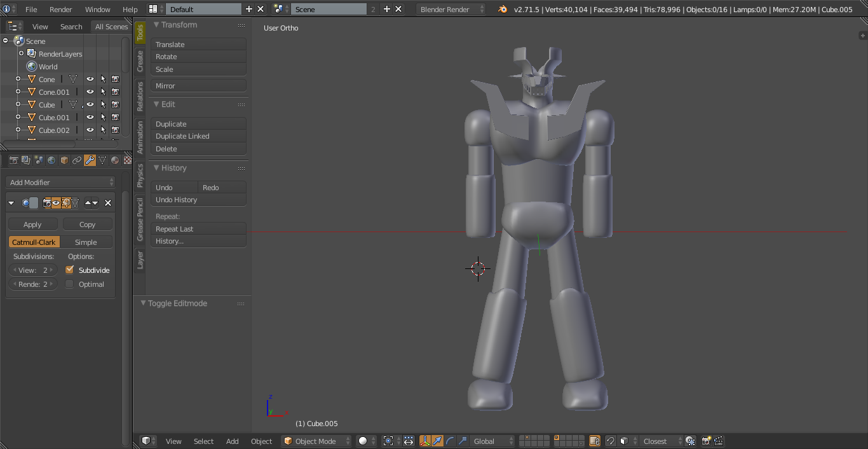Collapse the History panel
868x449 pixels.
coord(156,168)
